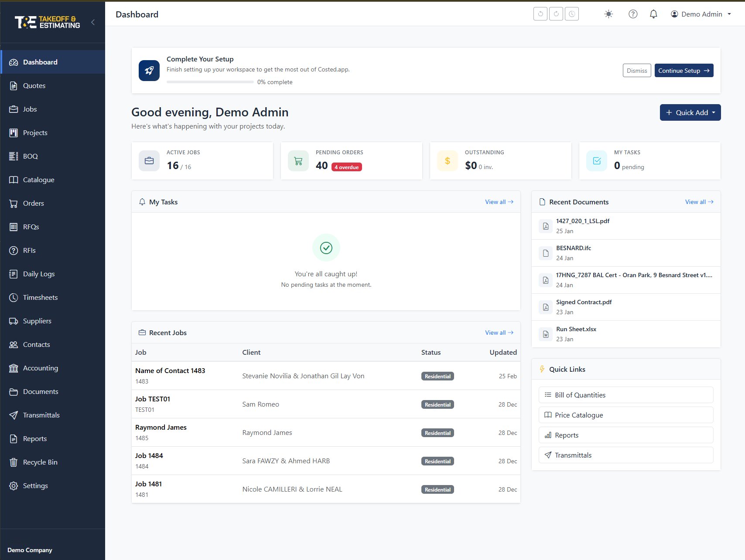This screenshot has width=745, height=560.
Task: Click the undo arrow button in header
Action: (540, 14)
